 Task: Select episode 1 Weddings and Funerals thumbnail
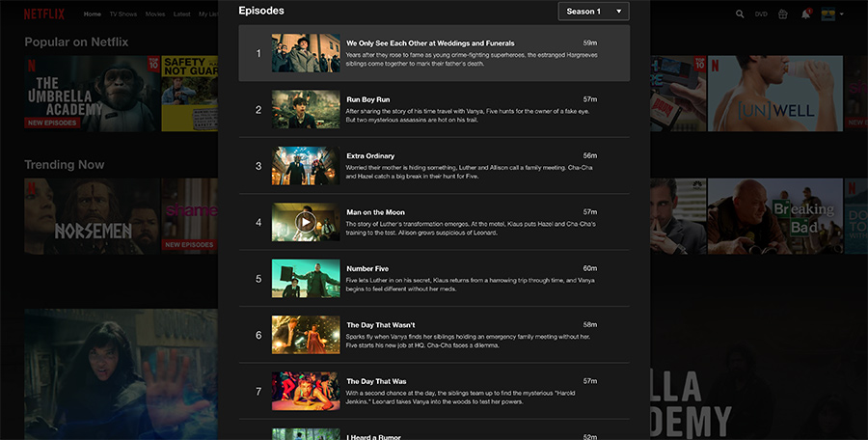pos(306,53)
